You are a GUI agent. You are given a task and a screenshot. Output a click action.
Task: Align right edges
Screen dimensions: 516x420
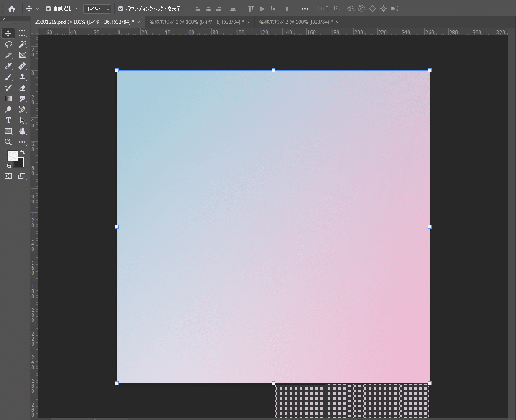coord(219,9)
